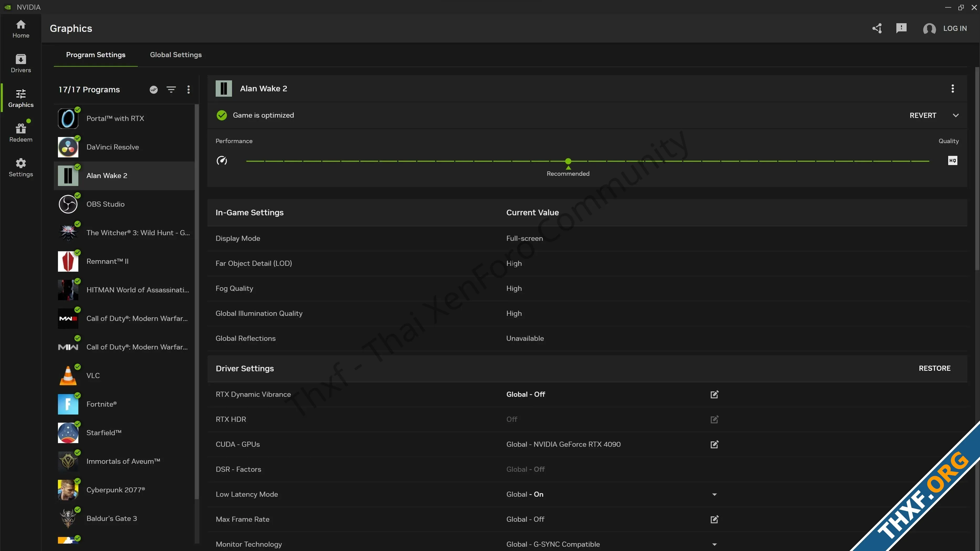Switch to Global Settings tab

(176, 55)
